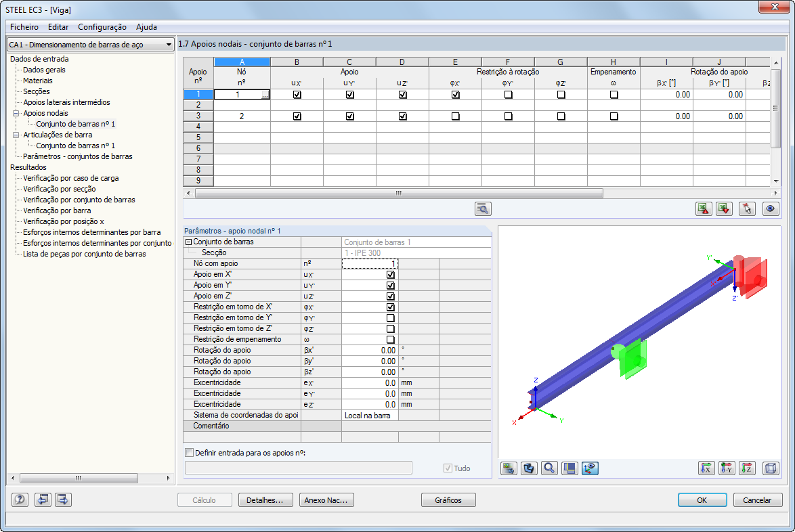Enable 'Restrição em torno de Y'' checkbox
Screen dimensions: 795x532
[391, 317]
